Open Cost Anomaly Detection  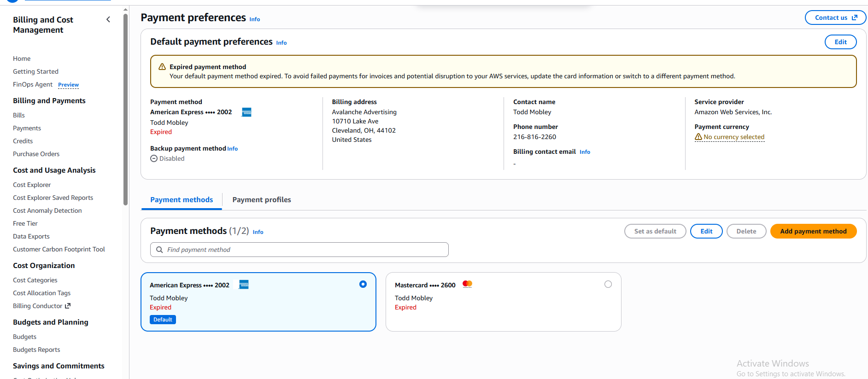(x=47, y=210)
